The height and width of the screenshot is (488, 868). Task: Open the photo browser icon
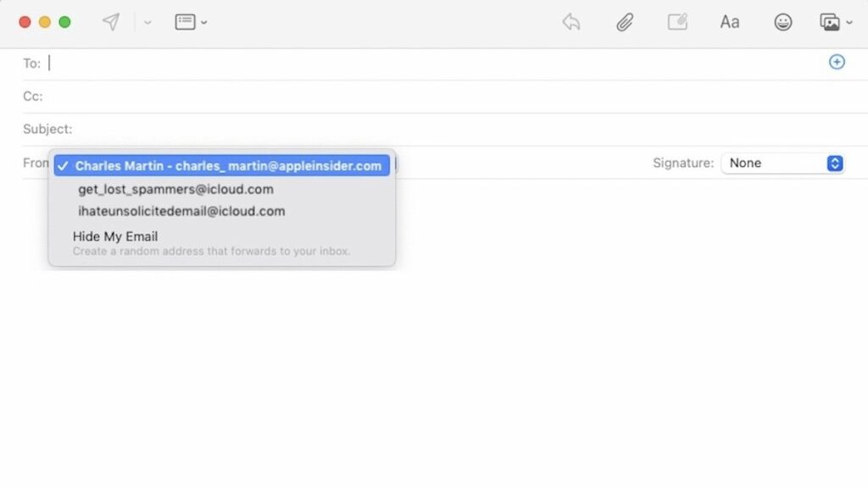click(830, 22)
